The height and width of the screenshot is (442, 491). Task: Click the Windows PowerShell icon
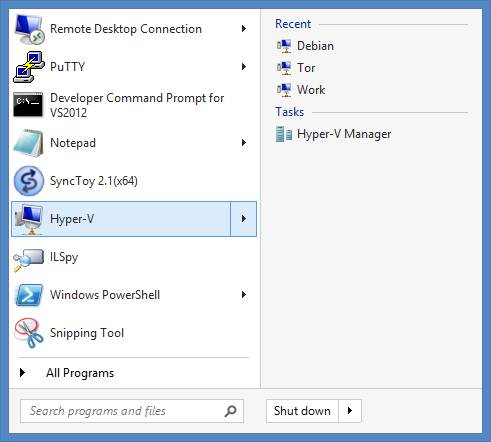[29, 295]
